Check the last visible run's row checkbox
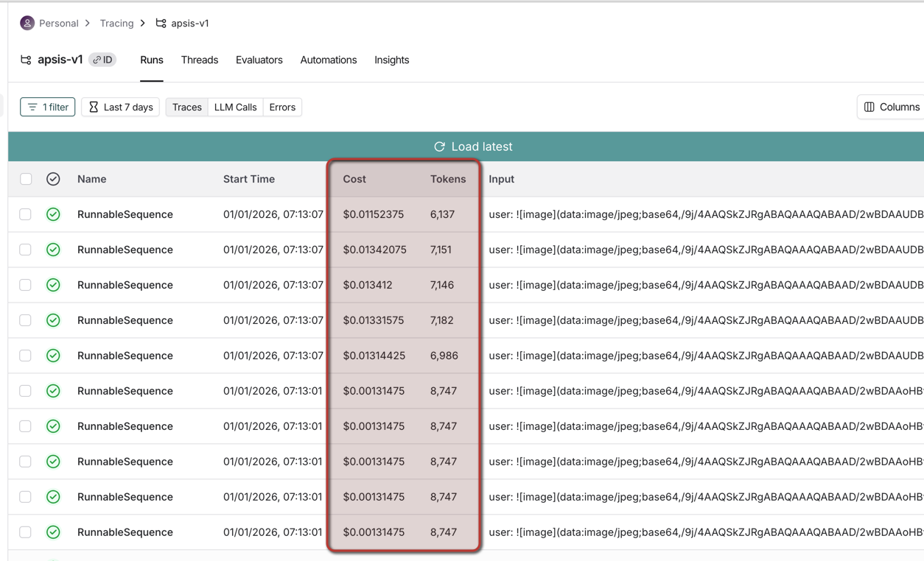Image resolution: width=924 pixels, height=561 pixels. tap(25, 532)
